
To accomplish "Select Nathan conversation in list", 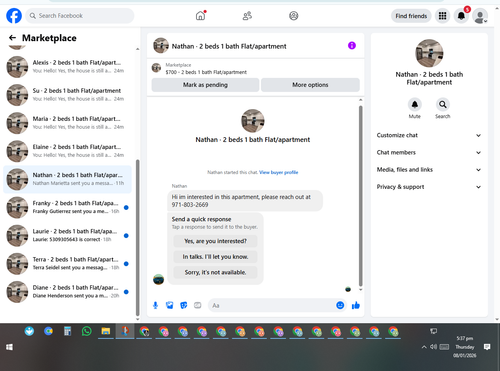I will 68,179.
